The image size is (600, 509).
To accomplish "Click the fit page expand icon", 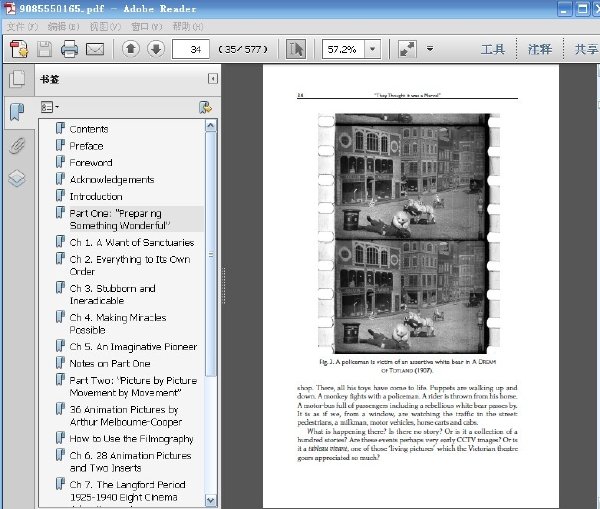I will pyautogui.click(x=407, y=49).
